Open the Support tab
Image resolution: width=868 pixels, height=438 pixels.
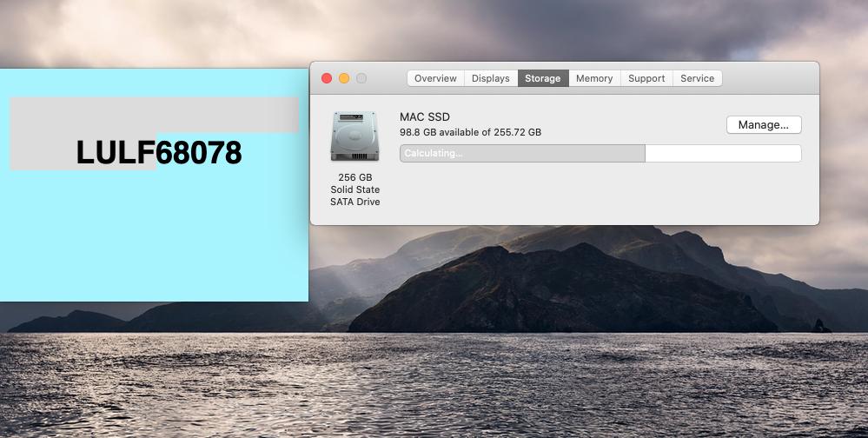[646, 78]
